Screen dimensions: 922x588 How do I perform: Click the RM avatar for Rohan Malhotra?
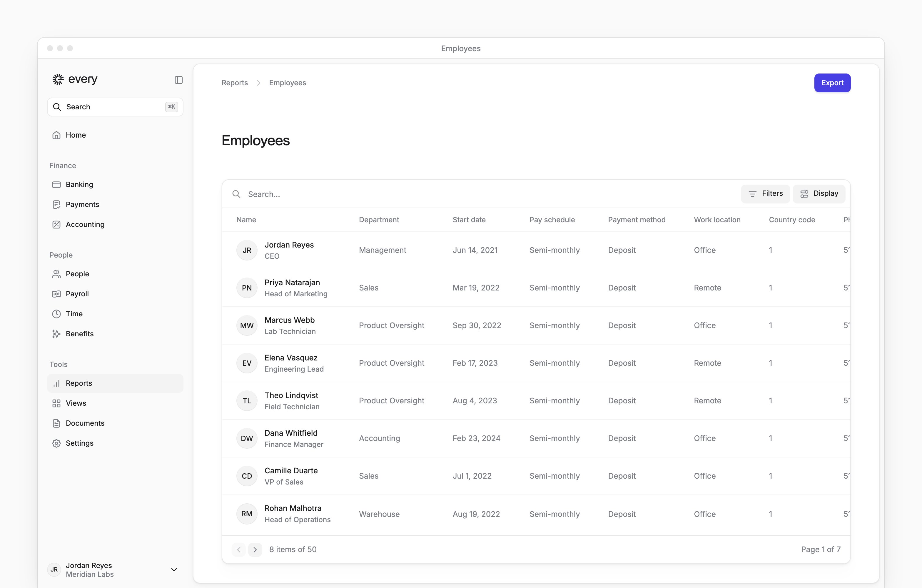click(x=247, y=514)
